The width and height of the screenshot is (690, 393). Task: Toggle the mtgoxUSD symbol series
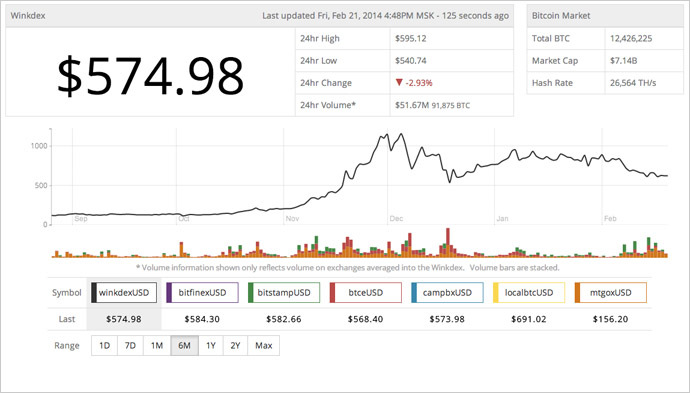(x=611, y=293)
